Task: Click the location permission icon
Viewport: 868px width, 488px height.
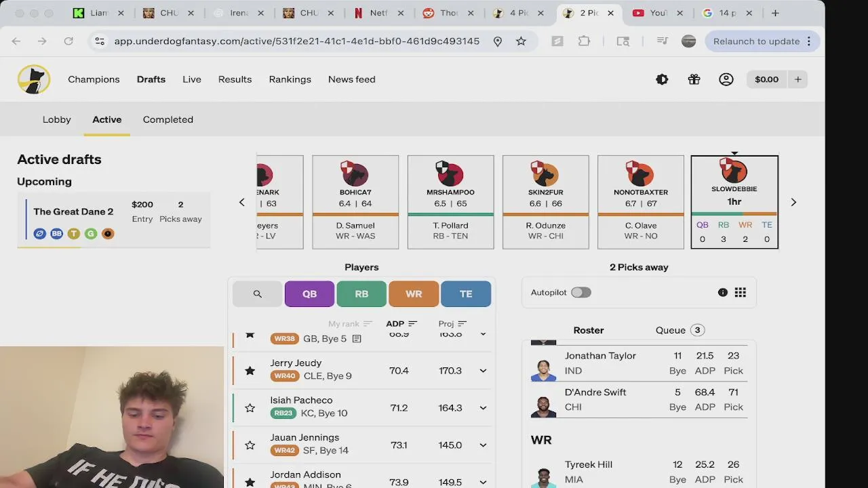Action: click(x=498, y=41)
